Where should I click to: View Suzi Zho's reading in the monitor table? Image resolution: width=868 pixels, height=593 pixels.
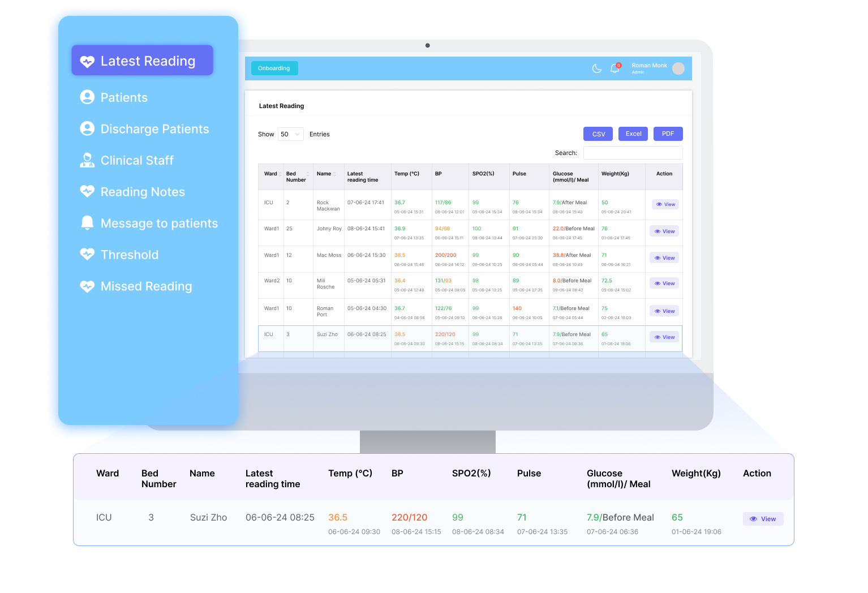click(x=664, y=337)
